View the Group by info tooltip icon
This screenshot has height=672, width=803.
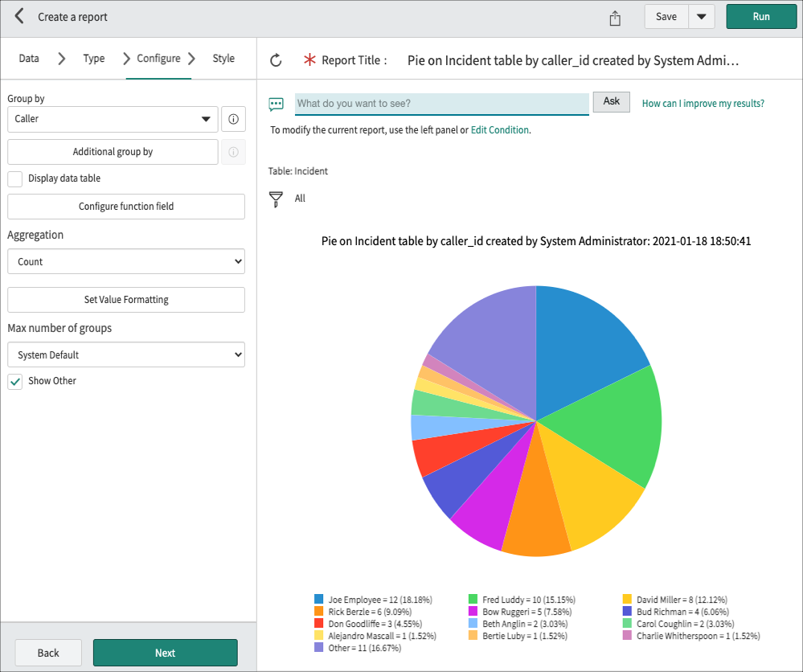click(x=233, y=119)
